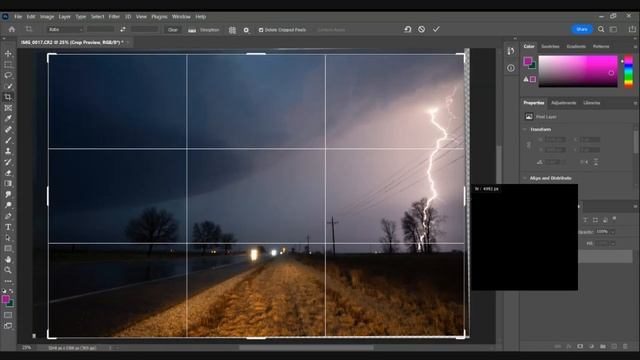
Task: Click the Clear button
Action: tap(173, 30)
